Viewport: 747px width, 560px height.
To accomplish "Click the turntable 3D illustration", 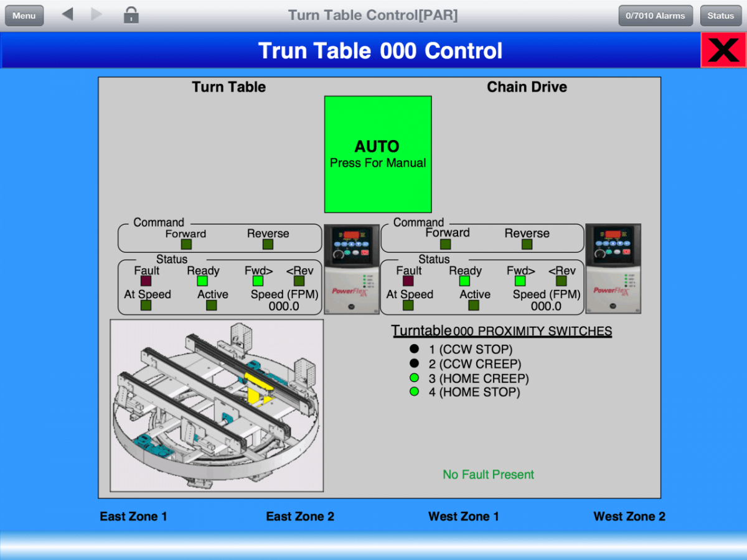I will pyautogui.click(x=217, y=405).
